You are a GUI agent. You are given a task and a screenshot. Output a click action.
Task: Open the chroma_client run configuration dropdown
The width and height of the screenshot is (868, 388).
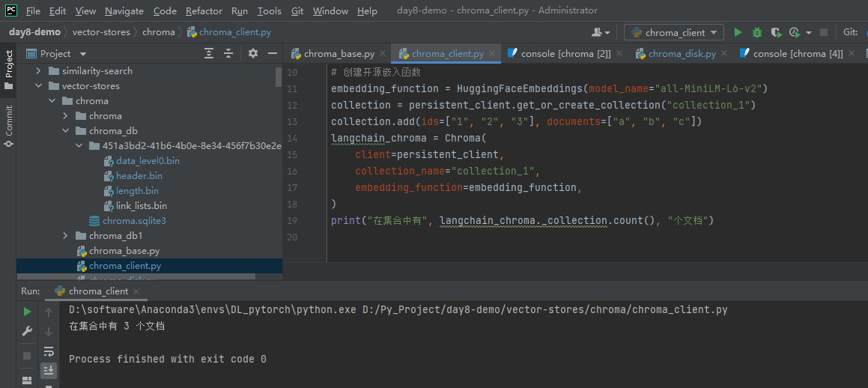click(674, 33)
